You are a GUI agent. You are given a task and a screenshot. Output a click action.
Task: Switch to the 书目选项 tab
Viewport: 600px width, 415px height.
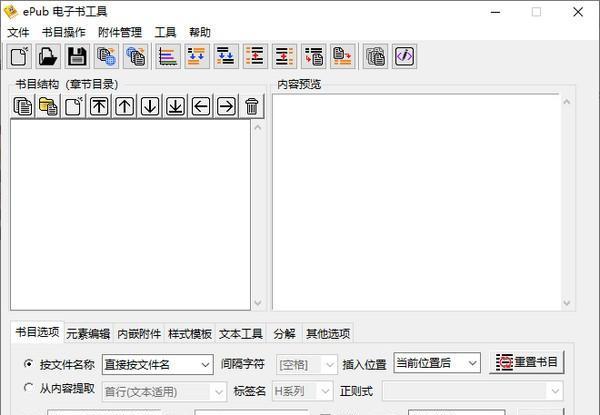37,332
